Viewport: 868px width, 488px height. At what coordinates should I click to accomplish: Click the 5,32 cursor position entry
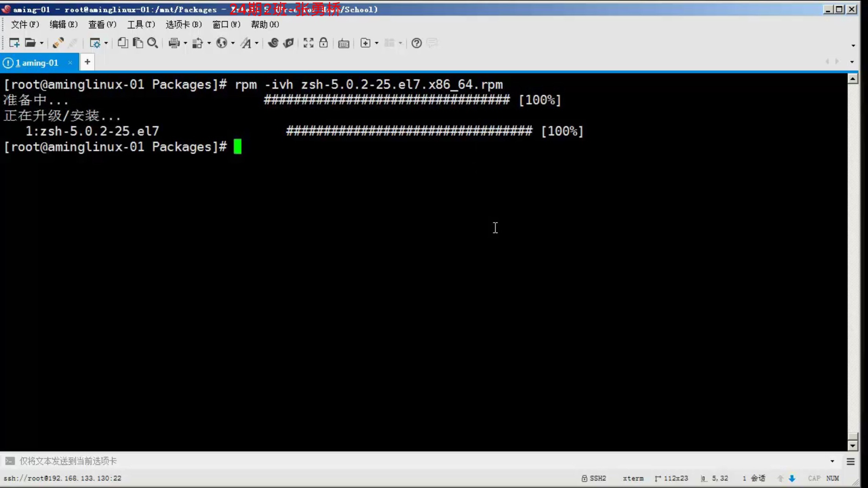pyautogui.click(x=715, y=478)
